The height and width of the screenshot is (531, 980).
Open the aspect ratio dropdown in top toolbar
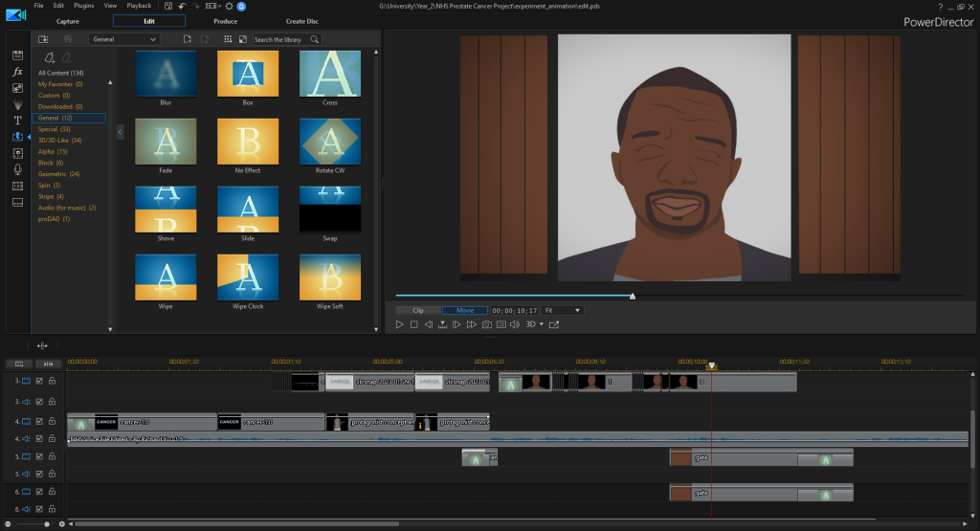click(x=213, y=6)
